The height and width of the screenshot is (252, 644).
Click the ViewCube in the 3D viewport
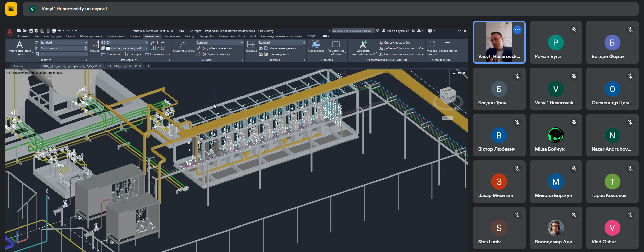click(x=448, y=95)
